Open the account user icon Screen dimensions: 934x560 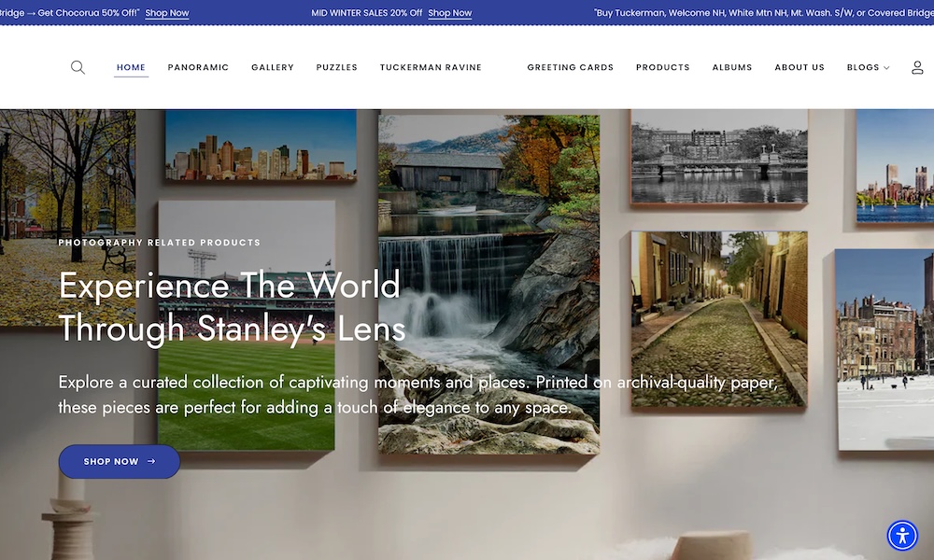click(917, 67)
